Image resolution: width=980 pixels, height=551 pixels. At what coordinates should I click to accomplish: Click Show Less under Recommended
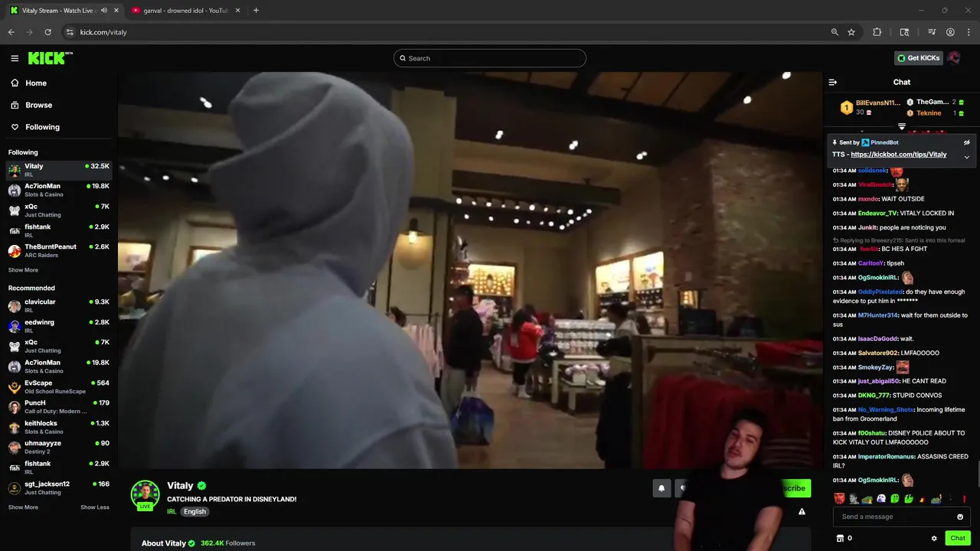(x=95, y=507)
